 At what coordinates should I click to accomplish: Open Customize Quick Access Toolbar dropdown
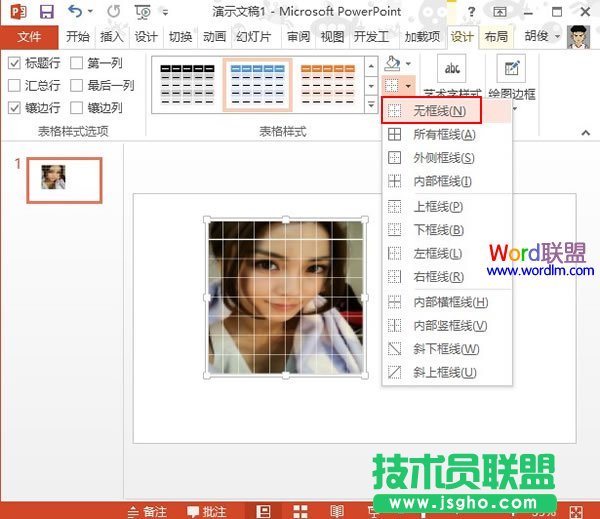165,13
